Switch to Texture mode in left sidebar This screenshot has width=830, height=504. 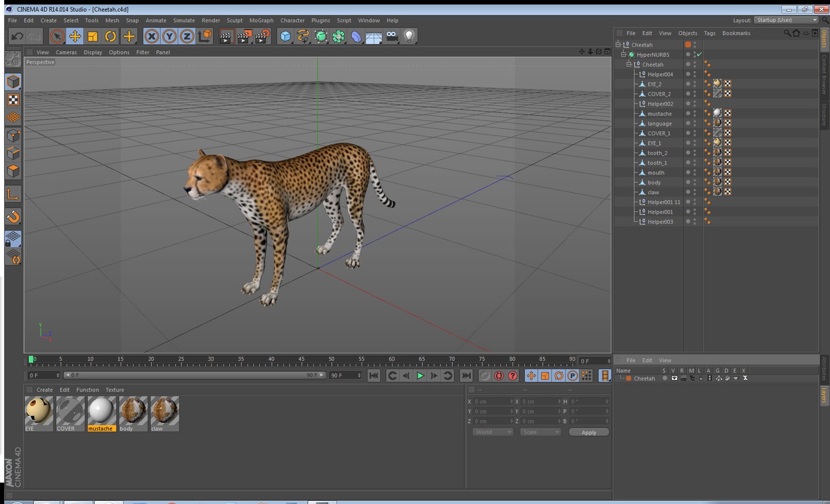pyautogui.click(x=13, y=100)
